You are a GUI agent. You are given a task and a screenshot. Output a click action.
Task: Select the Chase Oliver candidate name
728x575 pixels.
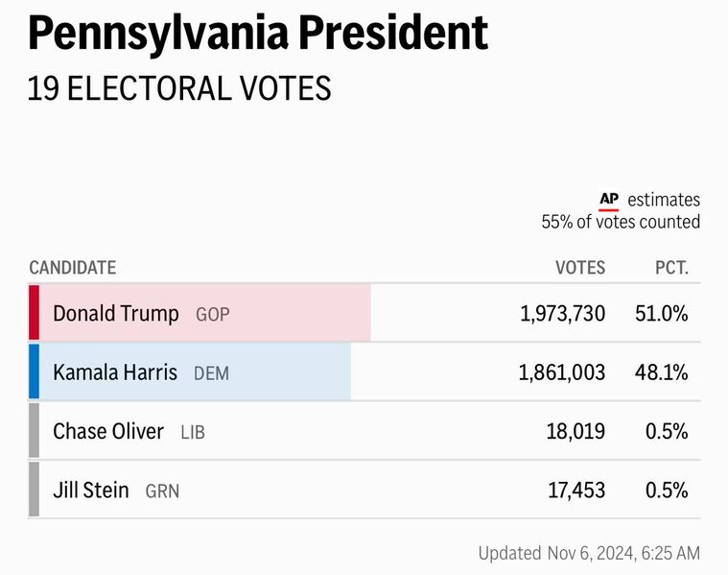pos(108,432)
